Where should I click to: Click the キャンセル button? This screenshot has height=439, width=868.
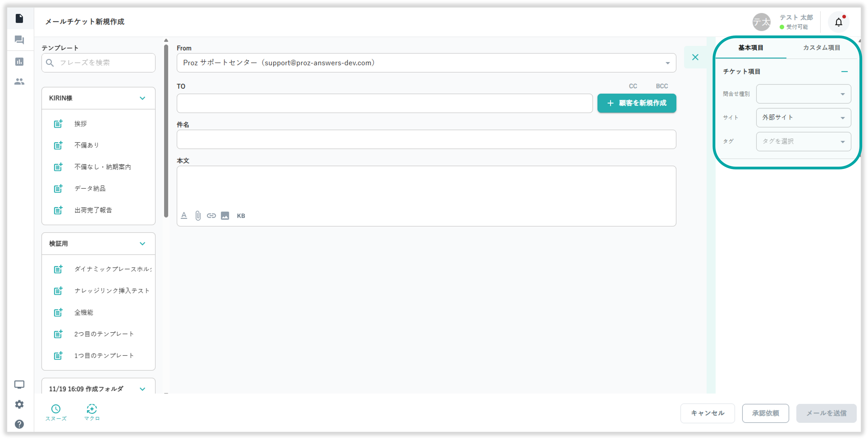[707, 413]
